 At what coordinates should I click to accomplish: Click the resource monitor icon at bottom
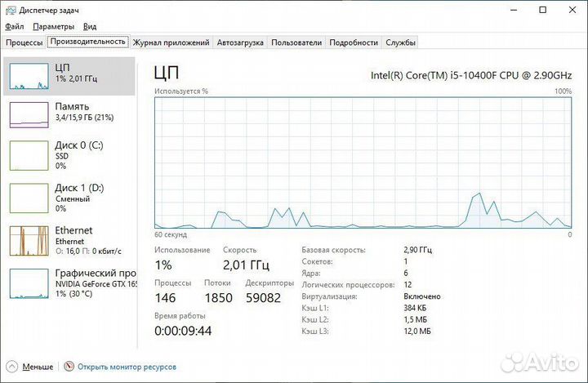[69, 367]
